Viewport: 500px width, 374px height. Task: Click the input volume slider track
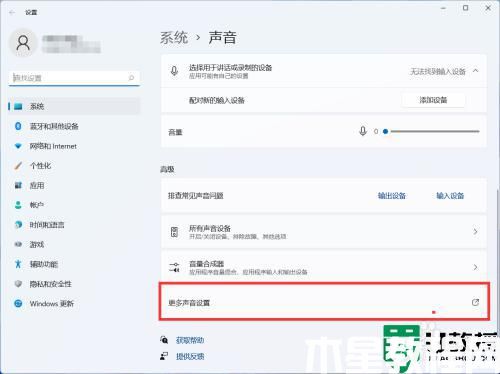(x=432, y=131)
